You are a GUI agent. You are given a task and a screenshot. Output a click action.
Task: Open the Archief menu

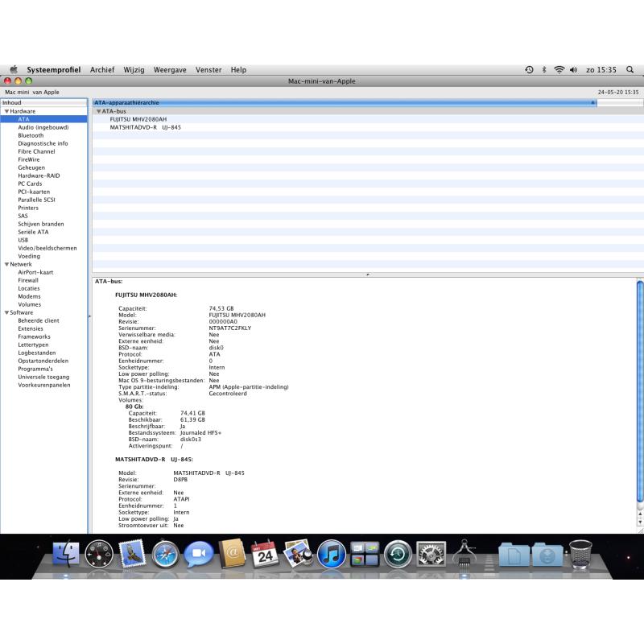102,70
